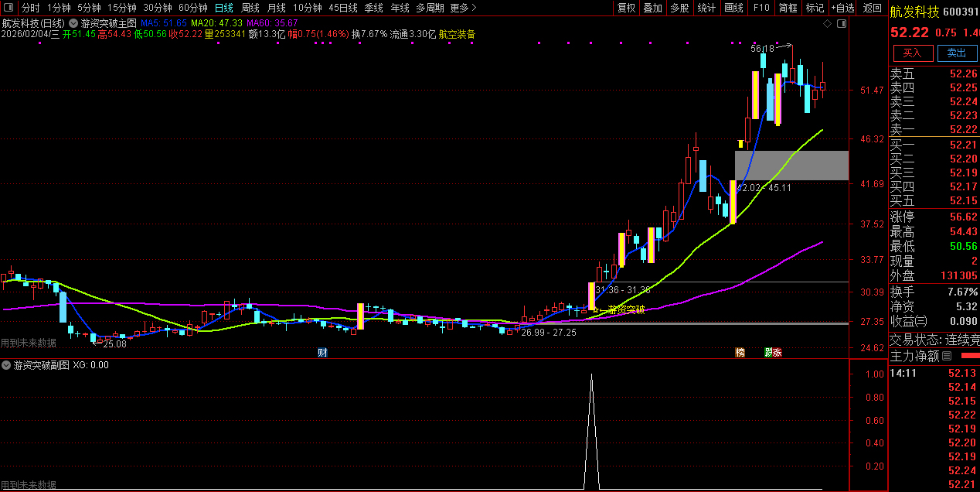Click the panel toggle icon before 分时
The width and height of the screenshot is (980, 492).
pyautogui.click(x=9, y=8)
